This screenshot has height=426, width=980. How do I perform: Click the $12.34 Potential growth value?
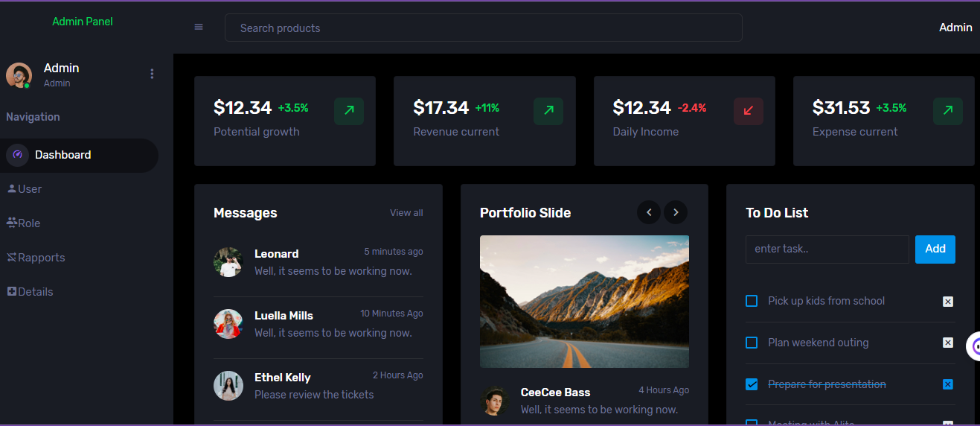click(243, 108)
